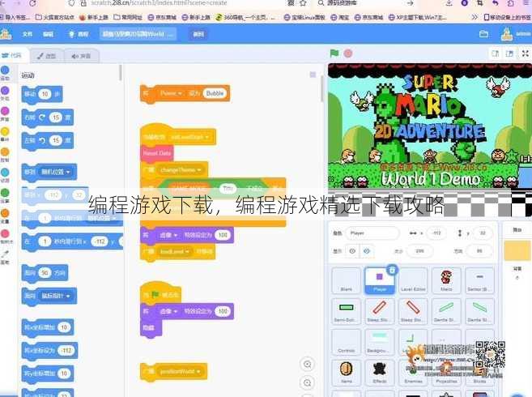Open the File (文件) menu
532x397 pixels.
click(28, 34)
